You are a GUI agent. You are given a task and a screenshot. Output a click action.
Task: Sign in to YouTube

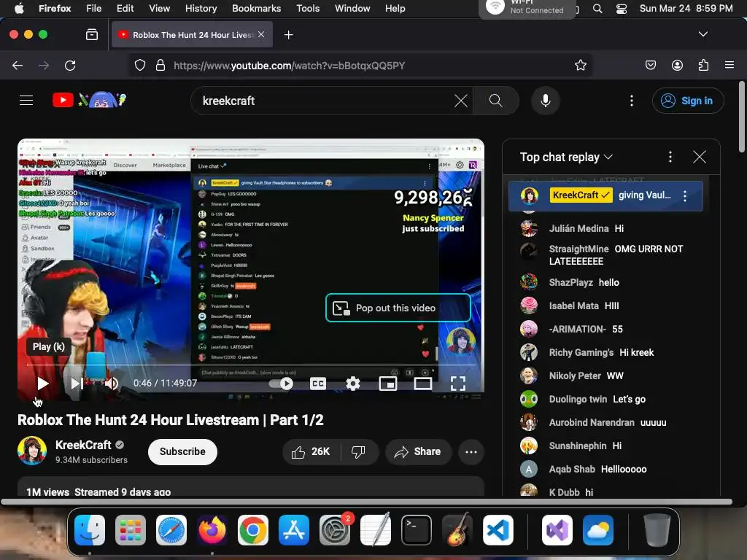click(x=688, y=101)
